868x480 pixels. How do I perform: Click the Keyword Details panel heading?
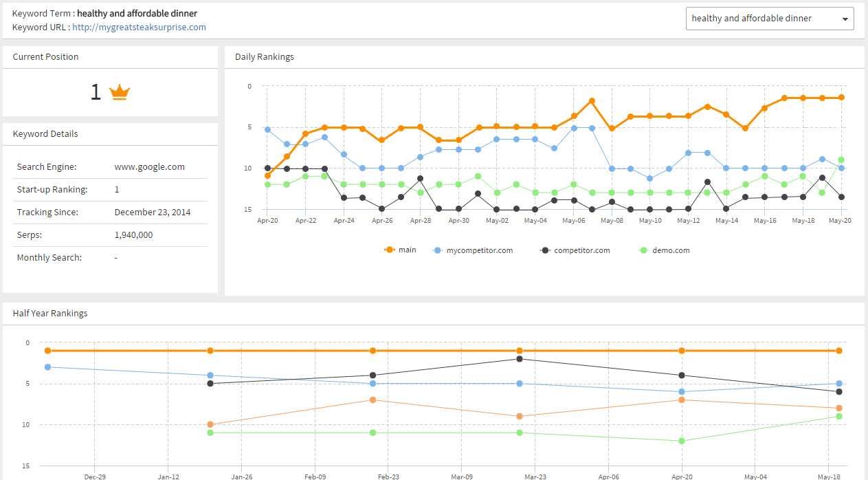[45, 134]
